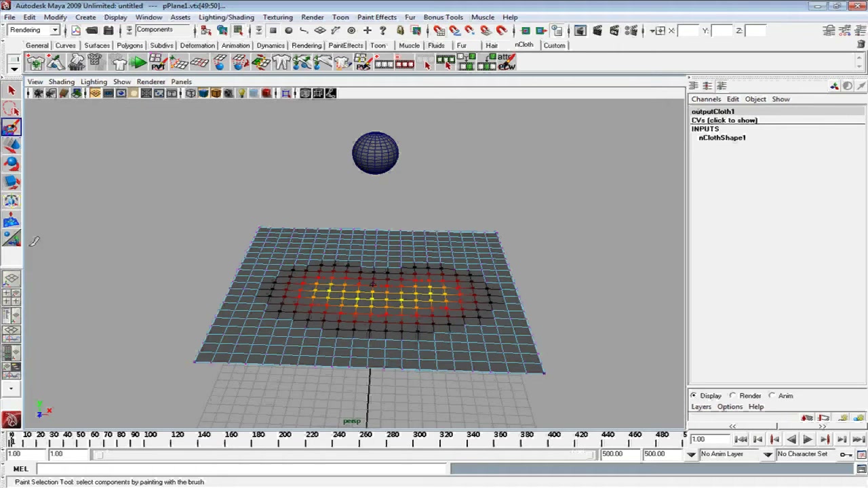Toggle select by hierarchy mode icon
Viewport: 868px width, 488px height.
click(x=206, y=30)
